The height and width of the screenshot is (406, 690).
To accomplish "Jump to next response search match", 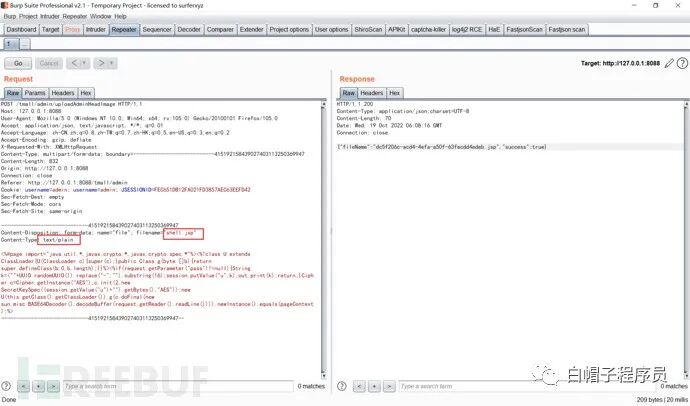I will [x=389, y=386].
